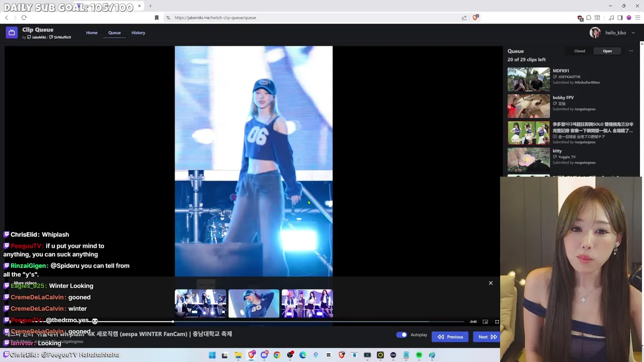Open the purple browser profile avatar
Image resolution: width=644 pixels, height=362 pixels.
click(x=628, y=18)
